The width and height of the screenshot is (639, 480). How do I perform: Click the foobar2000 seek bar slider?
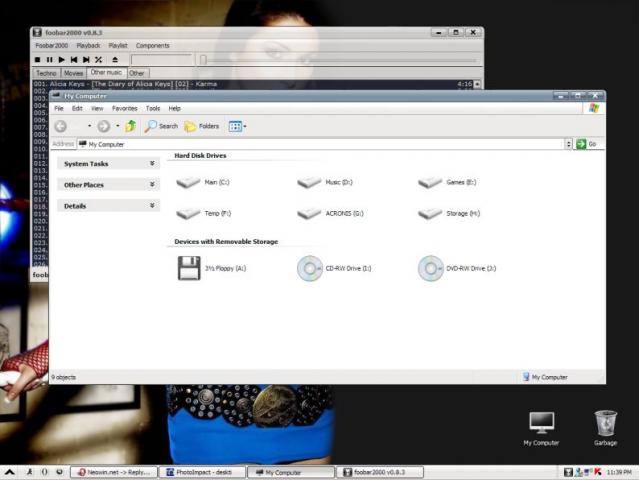pos(203,60)
